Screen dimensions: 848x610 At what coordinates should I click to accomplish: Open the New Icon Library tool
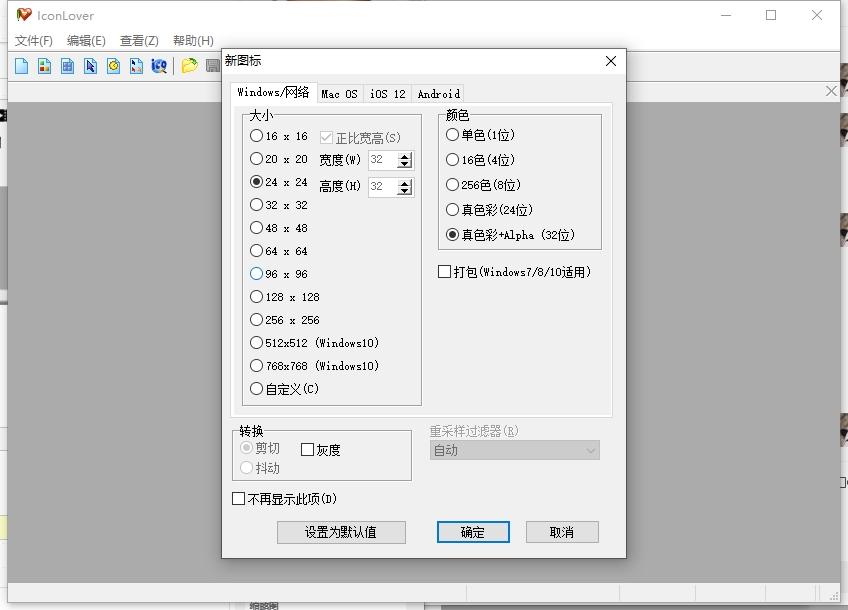pyautogui.click(x=68, y=65)
